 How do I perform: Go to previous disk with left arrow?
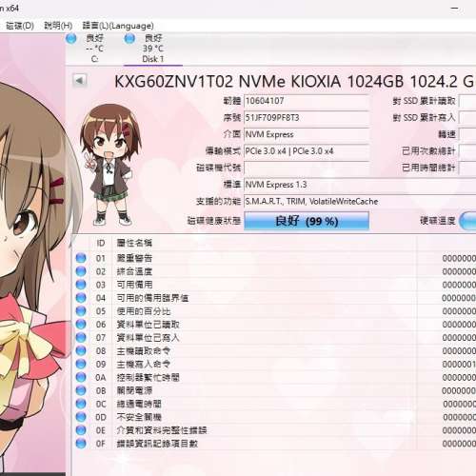point(80,81)
